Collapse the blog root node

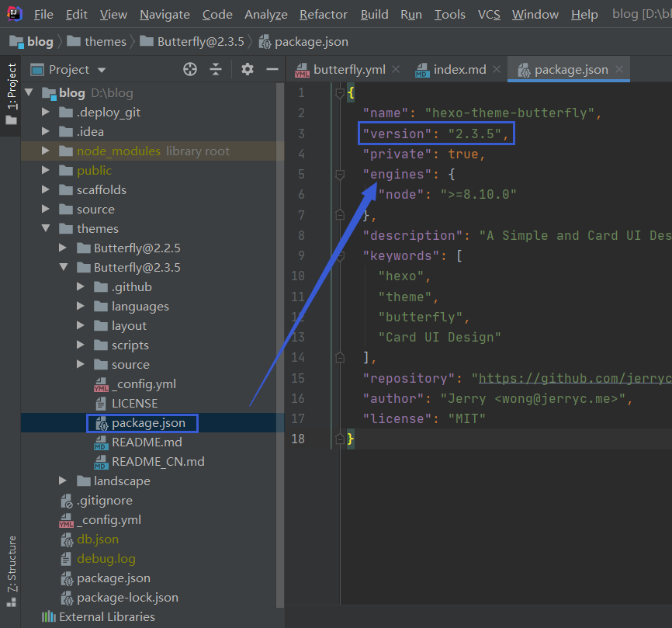[29, 92]
